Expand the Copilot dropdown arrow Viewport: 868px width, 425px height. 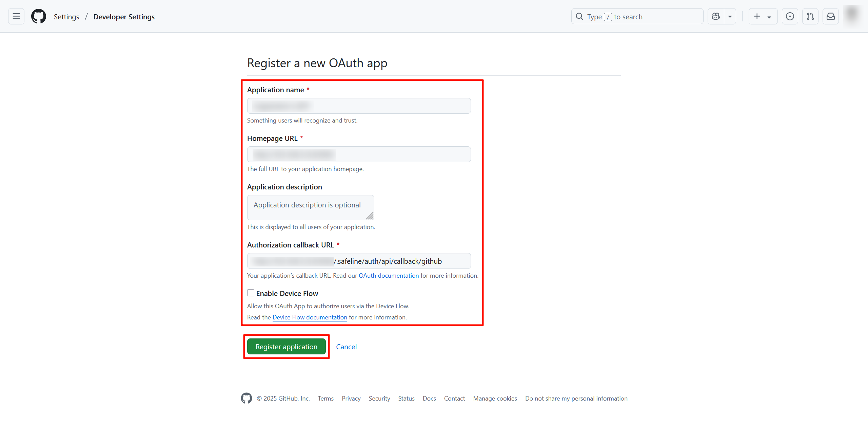(x=730, y=16)
